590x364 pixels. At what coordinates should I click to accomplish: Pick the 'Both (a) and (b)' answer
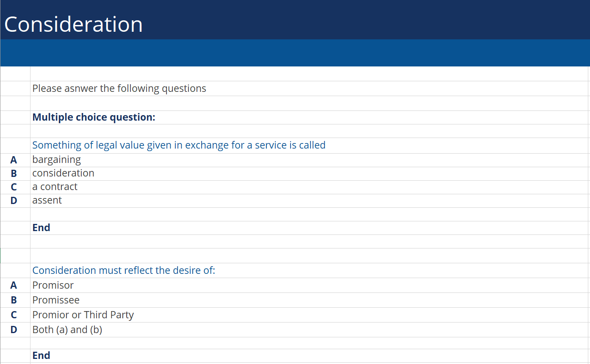pos(67,330)
